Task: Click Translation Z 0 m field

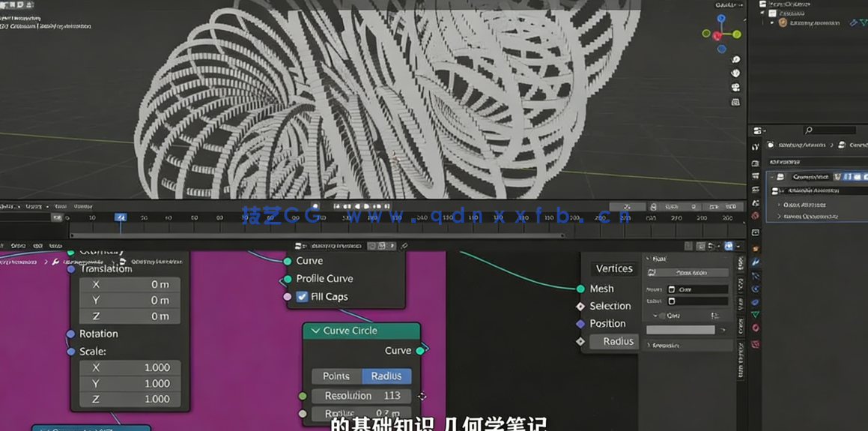Action: click(x=130, y=316)
